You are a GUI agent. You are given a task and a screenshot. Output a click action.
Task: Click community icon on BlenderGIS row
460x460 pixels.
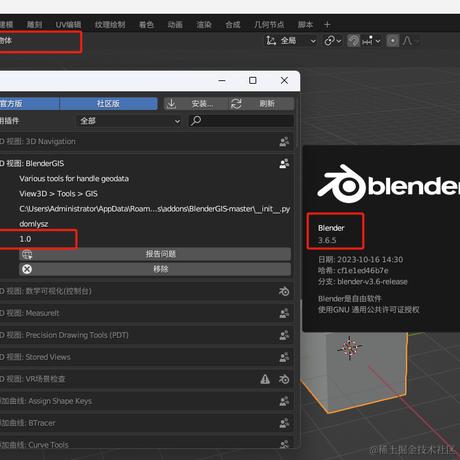click(284, 163)
